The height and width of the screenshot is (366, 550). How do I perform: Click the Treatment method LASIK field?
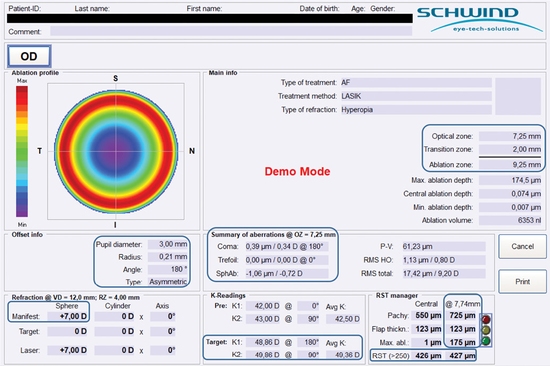pyautogui.click(x=416, y=96)
